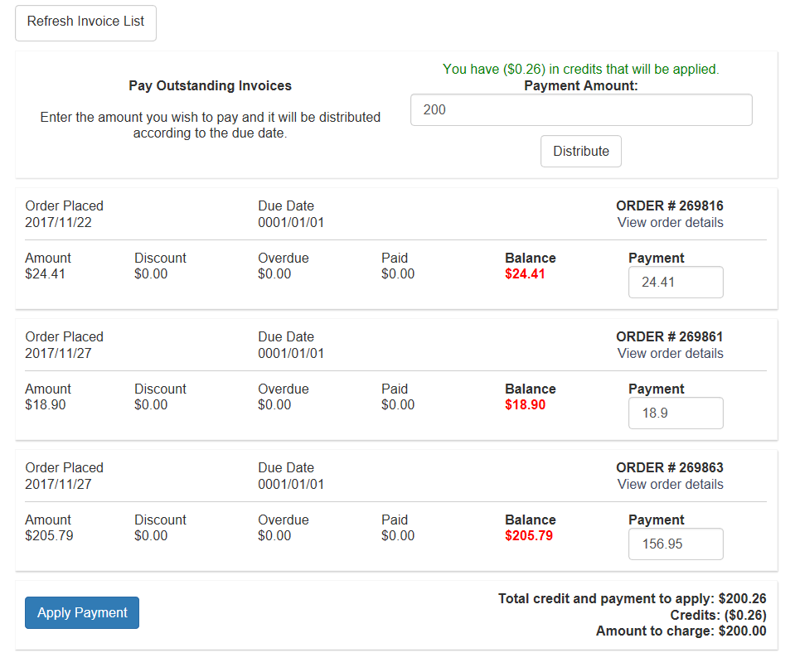Edit the Payment field showing 156.95
Viewport: 795px width, 672px height.
(x=675, y=544)
